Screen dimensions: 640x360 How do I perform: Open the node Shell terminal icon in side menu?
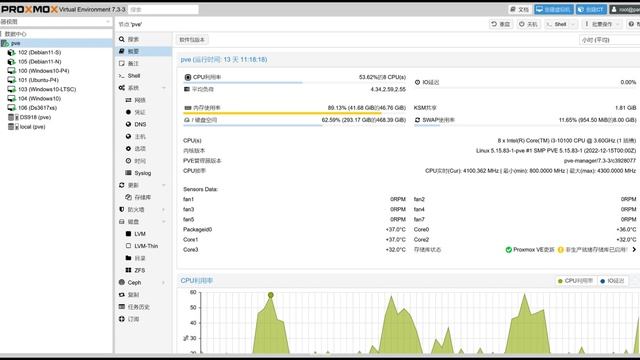pyautogui.click(x=122, y=76)
